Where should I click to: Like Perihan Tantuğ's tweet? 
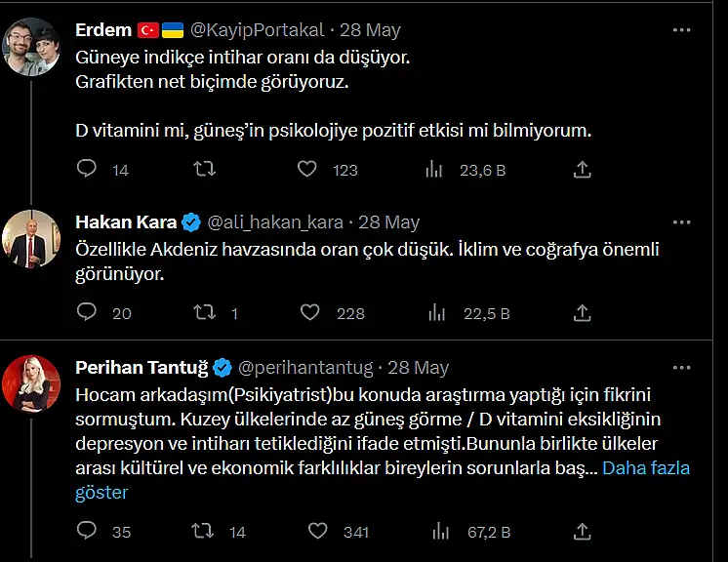(x=317, y=532)
